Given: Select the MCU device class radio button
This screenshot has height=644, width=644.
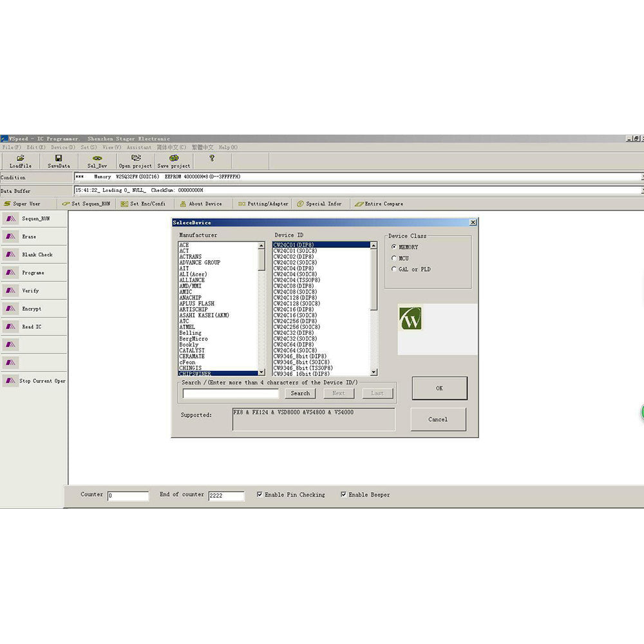Looking at the screenshot, I should tap(394, 258).
